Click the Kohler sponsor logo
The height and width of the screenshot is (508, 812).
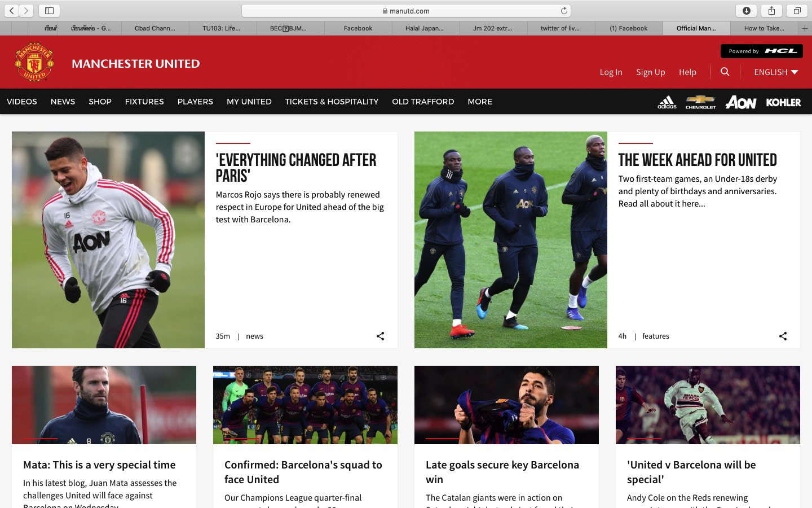pyautogui.click(x=783, y=102)
